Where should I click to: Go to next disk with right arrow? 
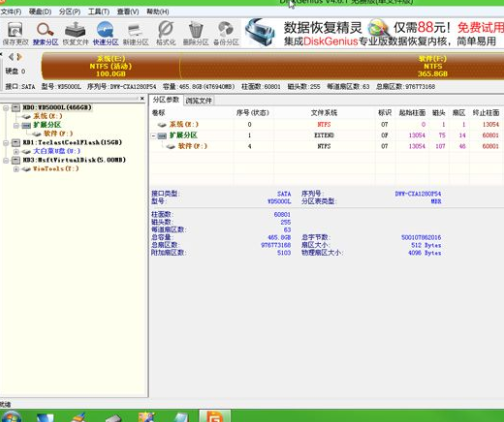tap(20, 57)
